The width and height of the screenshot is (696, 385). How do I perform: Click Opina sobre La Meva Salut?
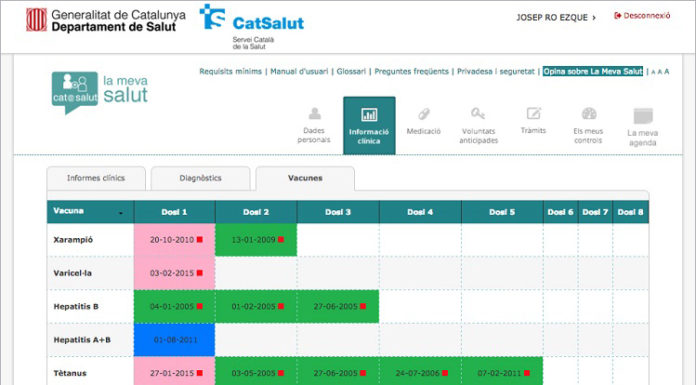pos(593,71)
